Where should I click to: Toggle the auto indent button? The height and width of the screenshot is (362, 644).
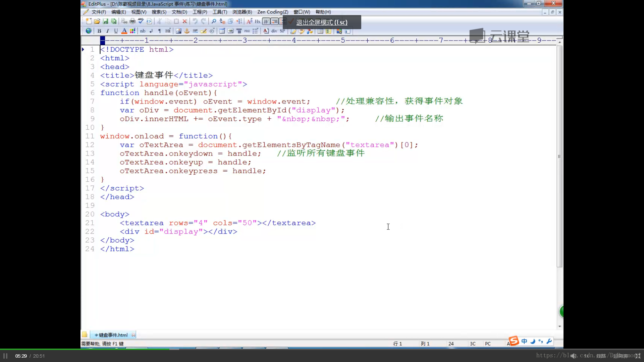pyautogui.click(x=275, y=21)
